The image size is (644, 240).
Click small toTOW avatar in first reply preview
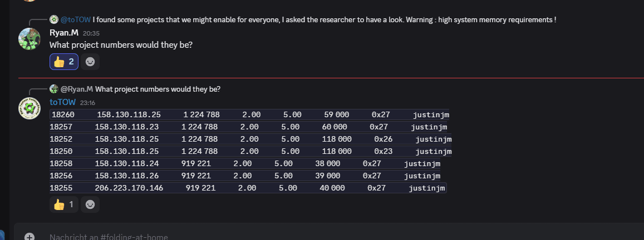(54, 19)
